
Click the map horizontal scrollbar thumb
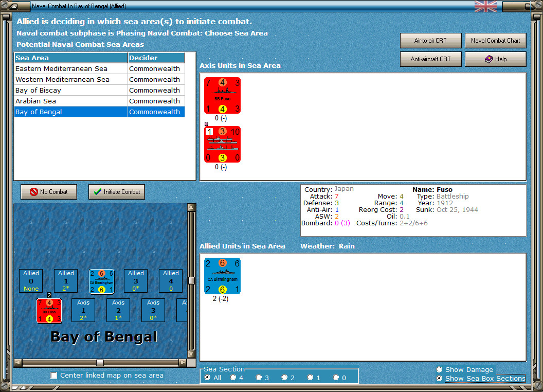click(100, 363)
